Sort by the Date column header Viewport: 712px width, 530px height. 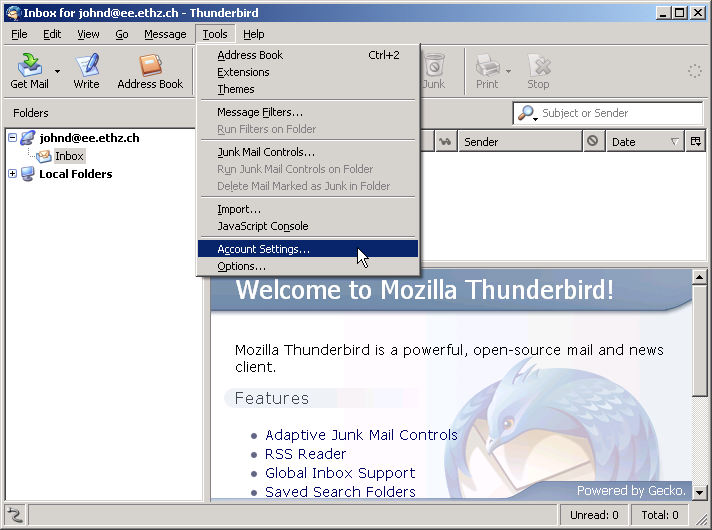645,142
